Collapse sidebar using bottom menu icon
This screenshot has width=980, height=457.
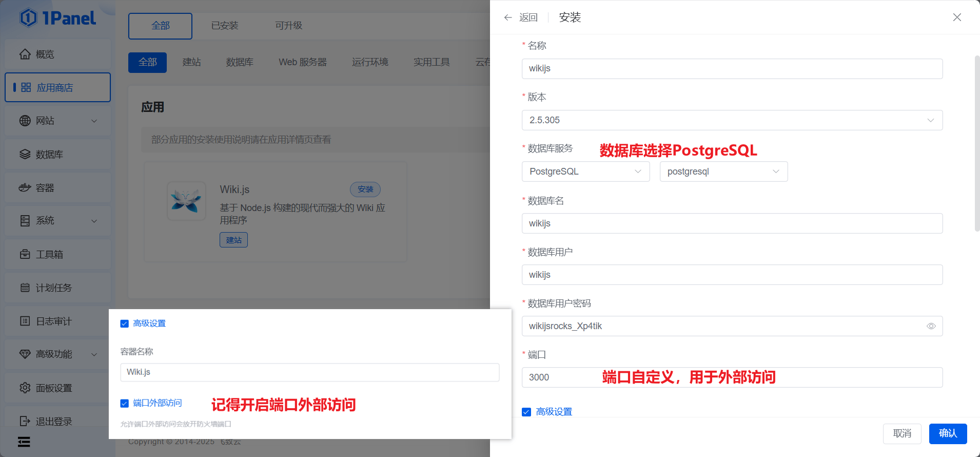tap(24, 442)
